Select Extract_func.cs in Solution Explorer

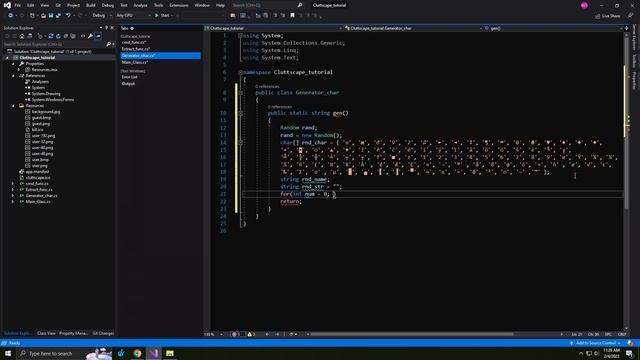39,189
